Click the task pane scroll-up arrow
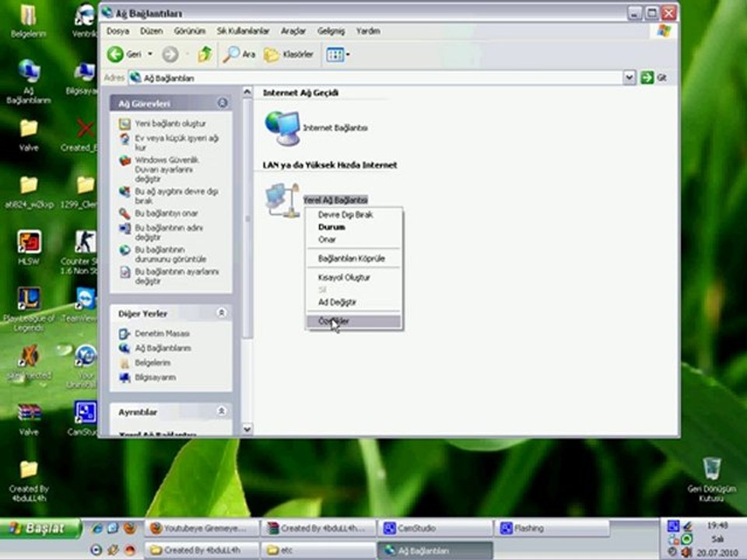Viewport: 747px width, 560px height. click(x=247, y=92)
